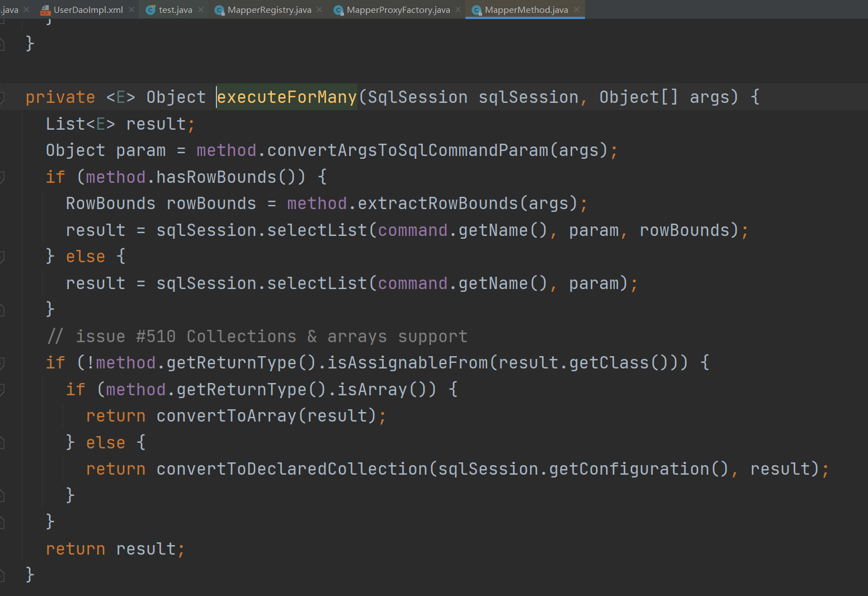Click the fold marker at the inner else line
The image size is (868, 596).
2,443
